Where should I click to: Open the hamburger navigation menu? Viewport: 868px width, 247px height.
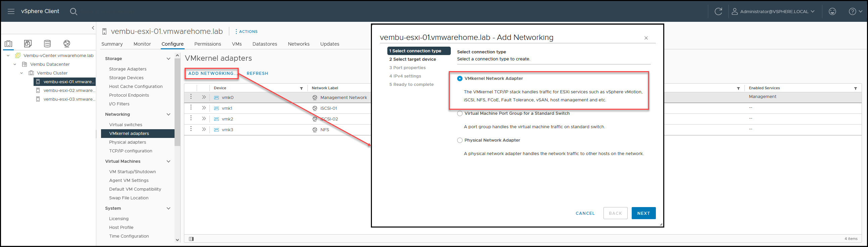tap(11, 11)
